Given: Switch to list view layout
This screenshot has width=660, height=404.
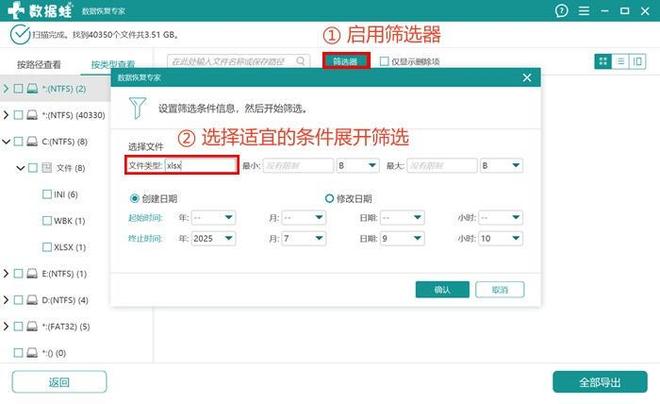Looking at the screenshot, I should point(620,61).
